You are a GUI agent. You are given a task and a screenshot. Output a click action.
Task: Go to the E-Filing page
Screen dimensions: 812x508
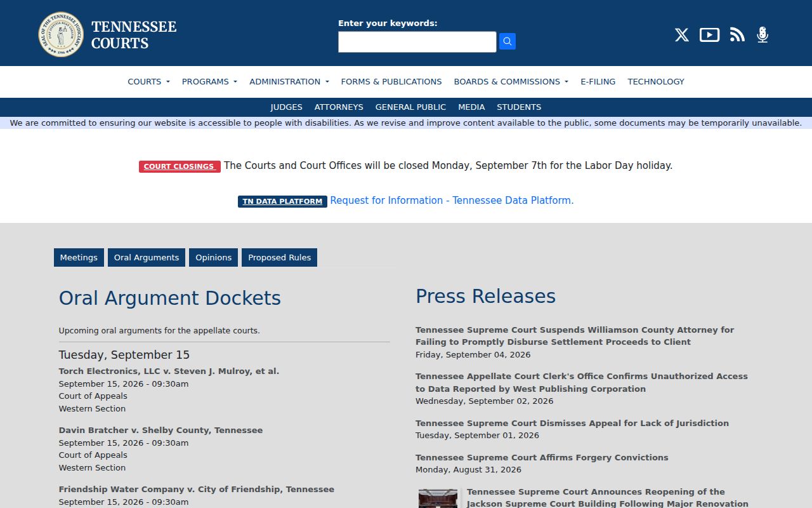[x=598, y=81]
